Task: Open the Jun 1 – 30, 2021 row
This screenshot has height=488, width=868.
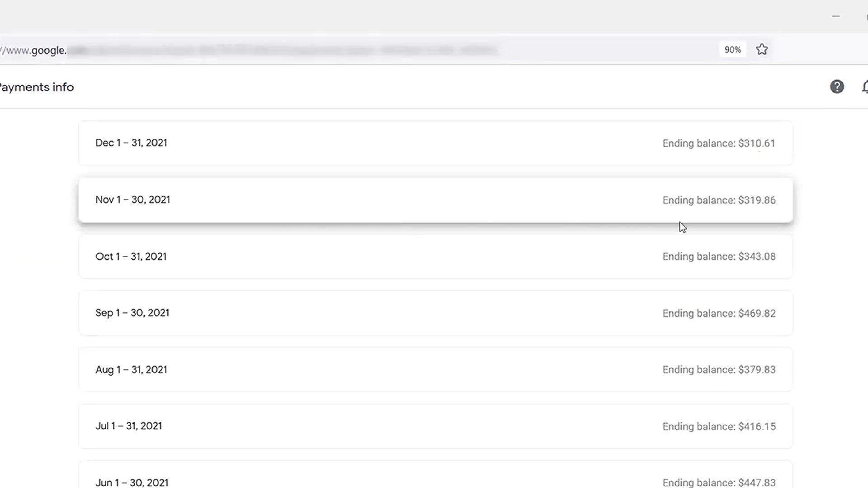Action: click(x=436, y=474)
